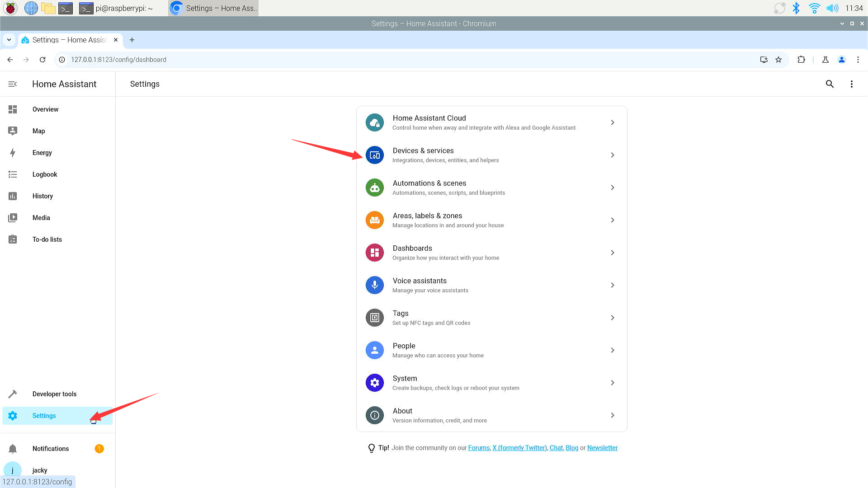Open the Newsletter link
This screenshot has height=488, width=868.
pos(602,448)
